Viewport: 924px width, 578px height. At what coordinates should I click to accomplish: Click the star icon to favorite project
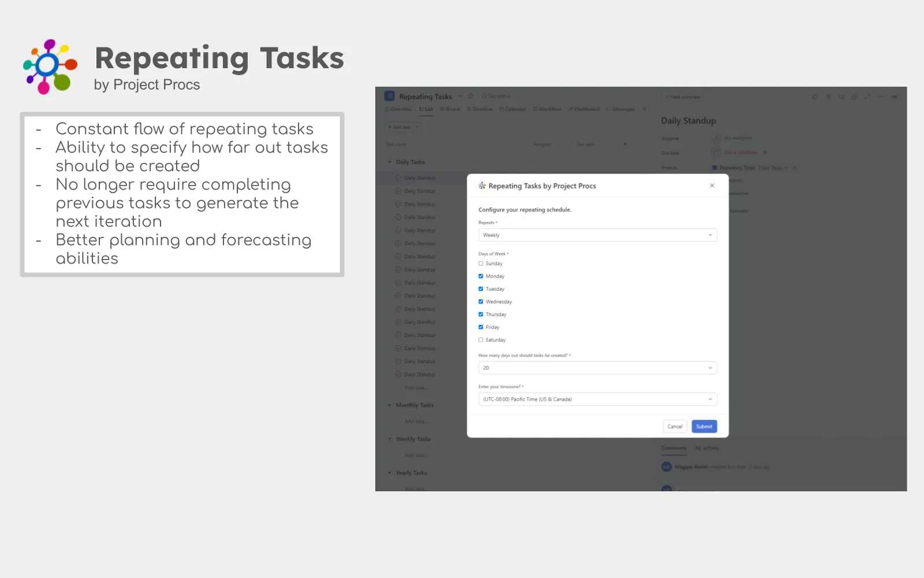[x=471, y=96]
